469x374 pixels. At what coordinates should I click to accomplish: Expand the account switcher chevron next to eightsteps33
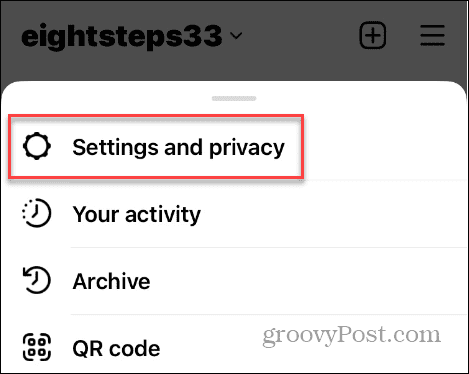(236, 36)
